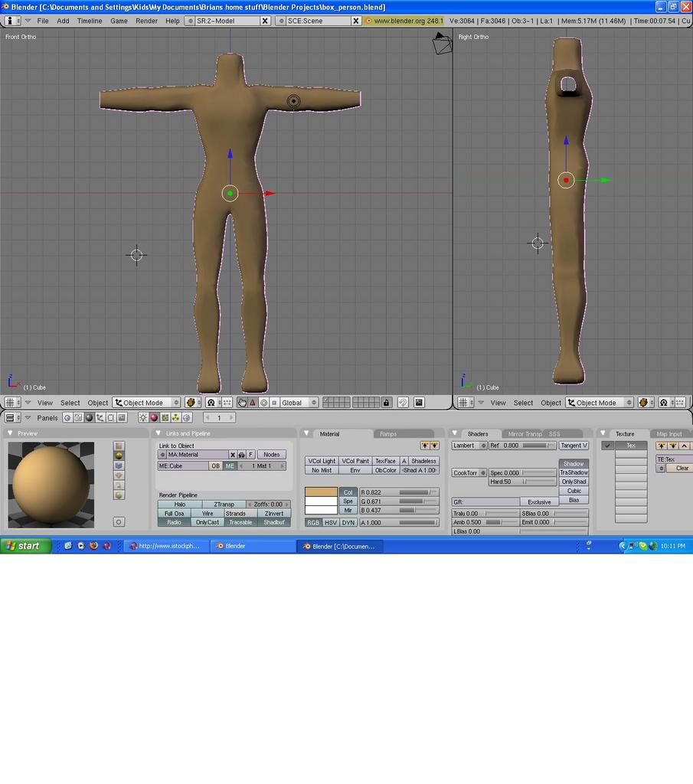Enable the scale manipulator square icon

click(274, 403)
